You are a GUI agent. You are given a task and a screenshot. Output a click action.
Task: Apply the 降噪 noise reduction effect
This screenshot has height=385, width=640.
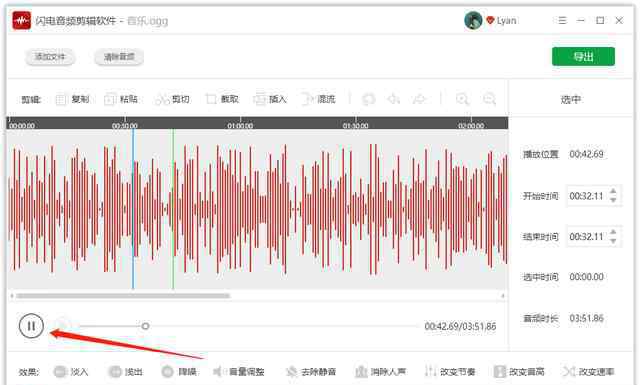179,372
